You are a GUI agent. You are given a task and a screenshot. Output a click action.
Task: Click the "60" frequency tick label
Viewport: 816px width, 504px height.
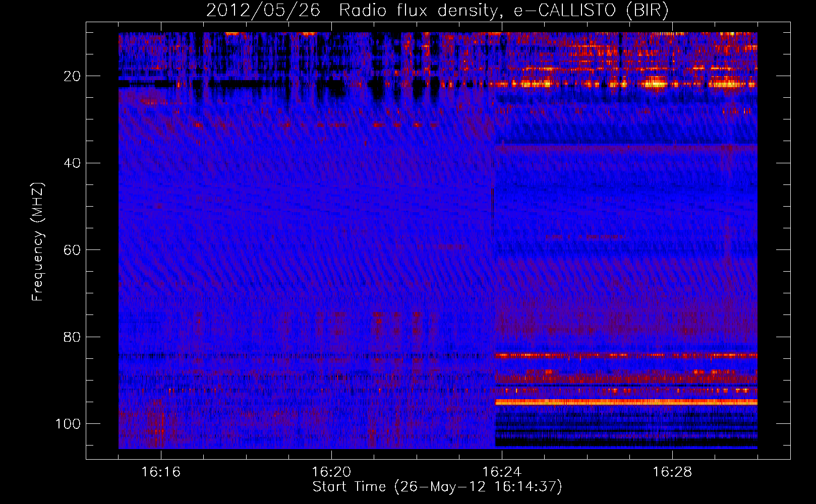pos(73,250)
